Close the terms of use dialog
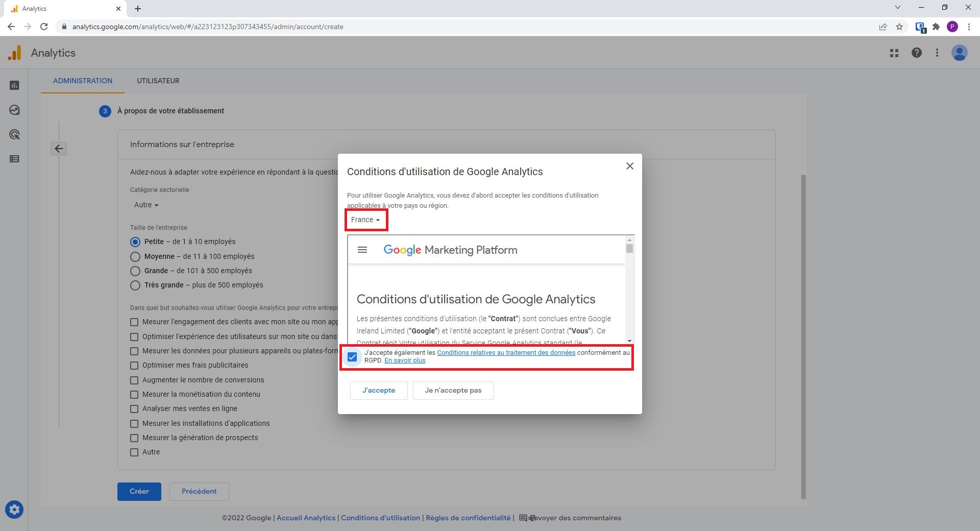The height and width of the screenshot is (531, 980). tap(630, 166)
